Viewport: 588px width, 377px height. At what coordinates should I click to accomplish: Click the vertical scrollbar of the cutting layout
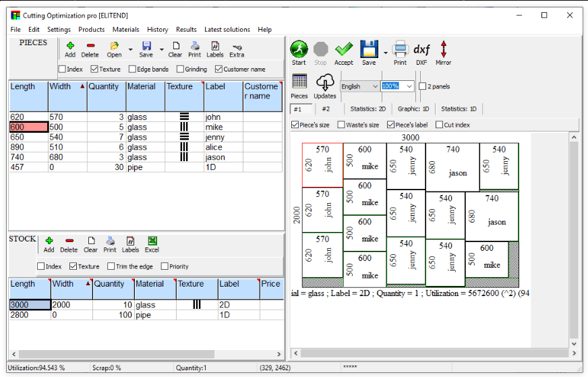click(574, 241)
